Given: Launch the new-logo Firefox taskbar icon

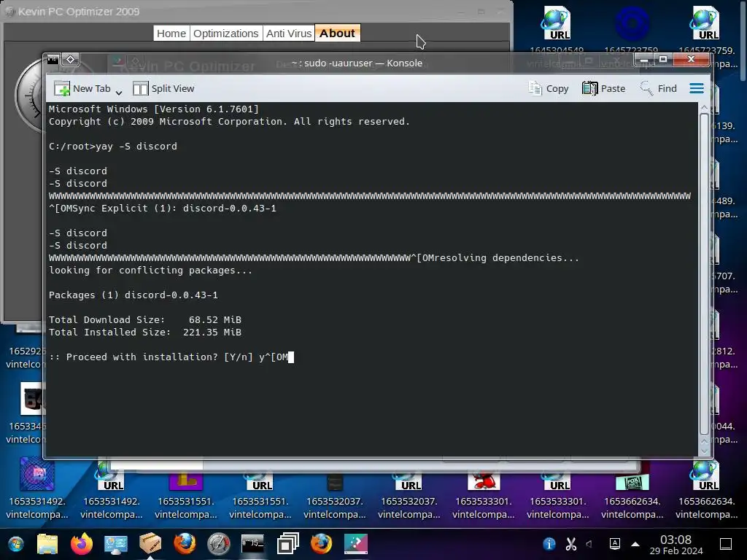Looking at the screenshot, I should coord(82,544).
